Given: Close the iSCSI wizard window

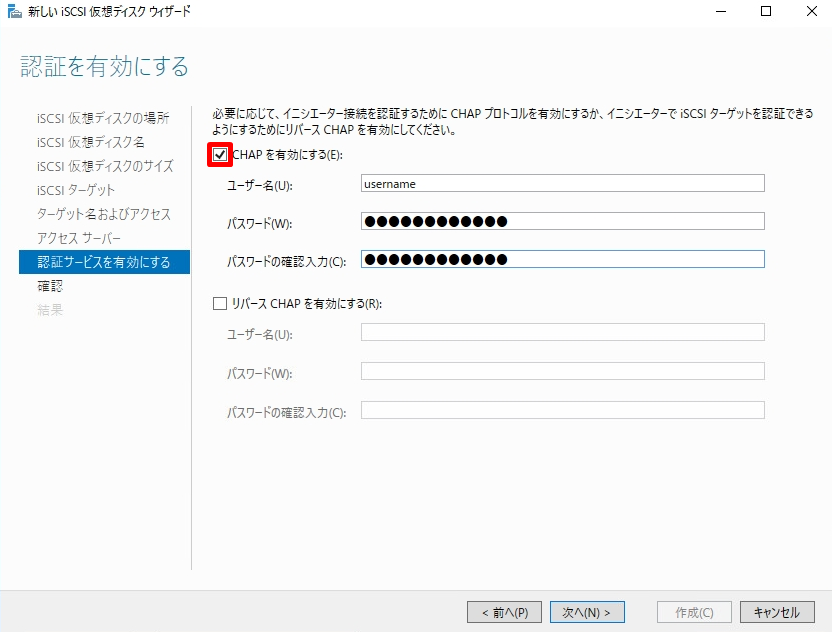Looking at the screenshot, I should [x=811, y=11].
